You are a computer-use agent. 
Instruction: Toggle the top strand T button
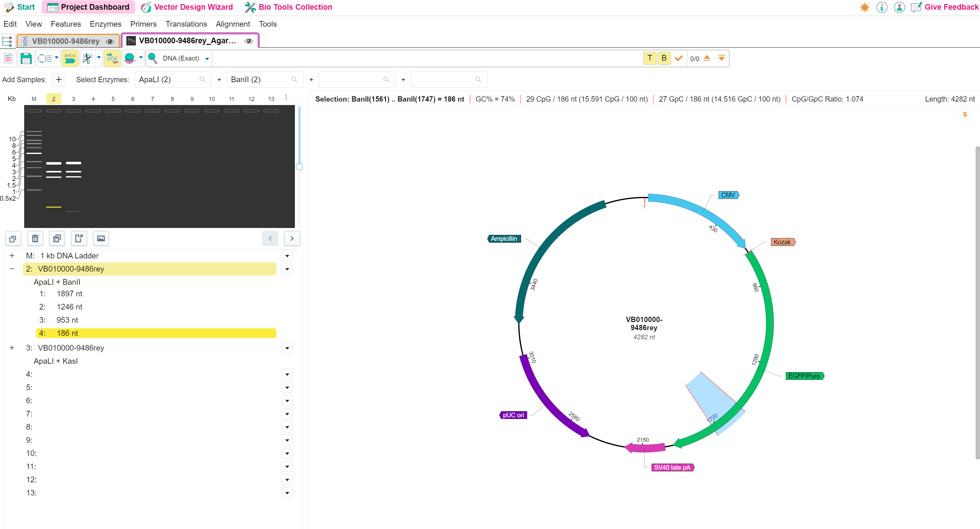coord(650,58)
